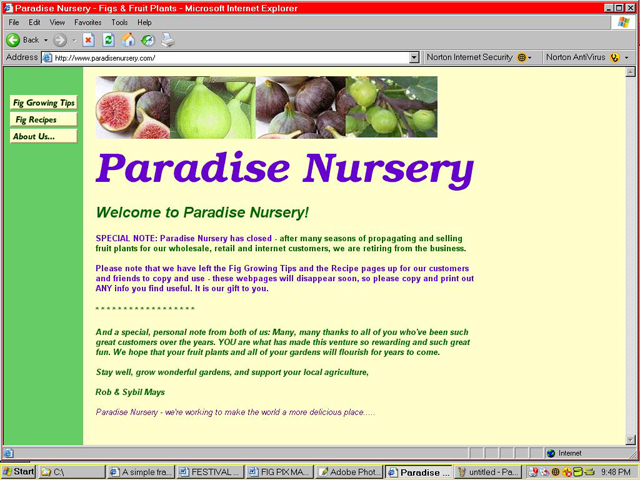Open the Edit menu

click(x=34, y=22)
